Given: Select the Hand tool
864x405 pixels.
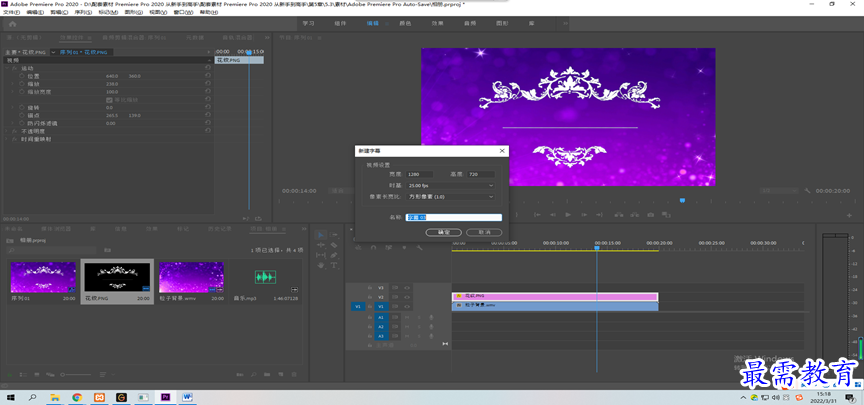Looking at the screenshot, I should 321,266.
